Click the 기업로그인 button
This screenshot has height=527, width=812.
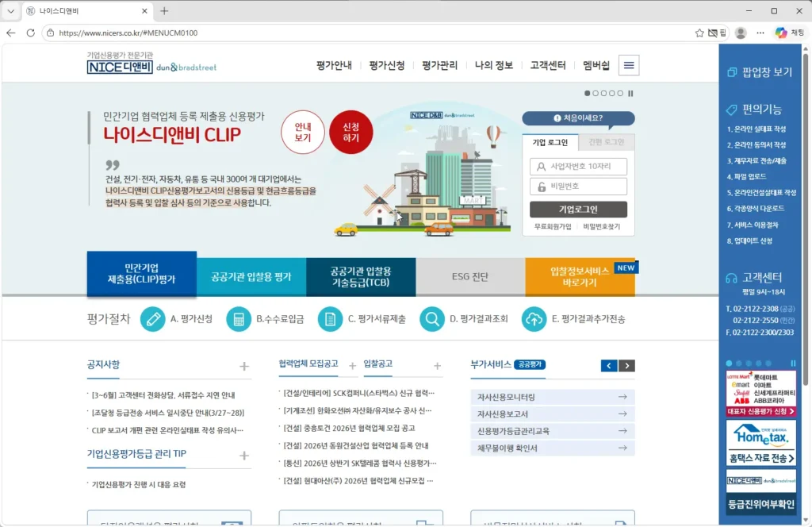pos(578,210)
